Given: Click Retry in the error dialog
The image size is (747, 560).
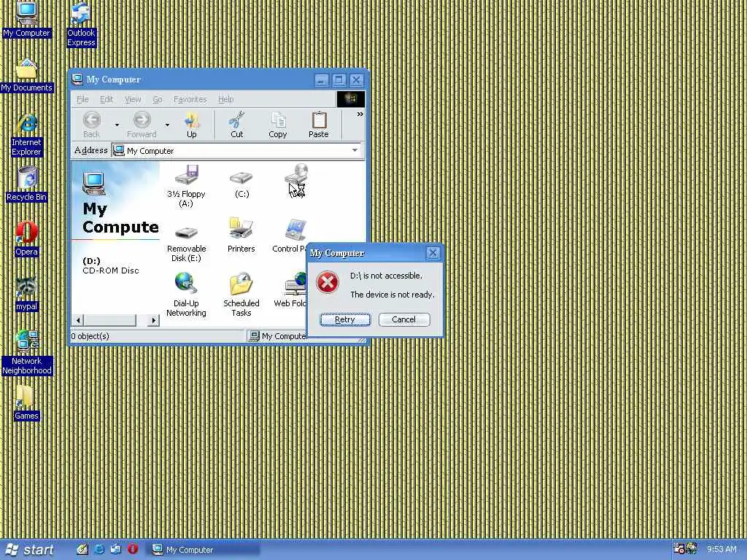Looking at the screenshot, I should click(x=345, y=319).
